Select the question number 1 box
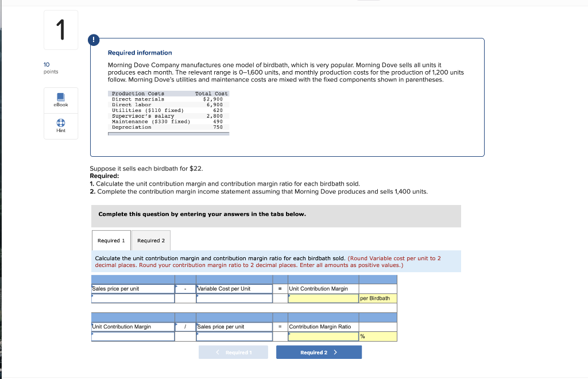Image resolution: width=588 pixels, height=379 pixels. [60, 29]
